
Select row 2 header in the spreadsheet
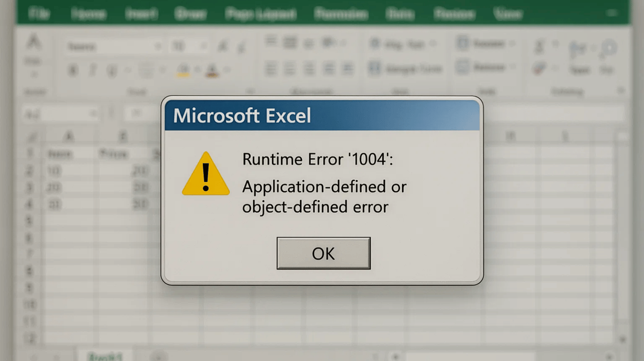[x=29, y=171]
